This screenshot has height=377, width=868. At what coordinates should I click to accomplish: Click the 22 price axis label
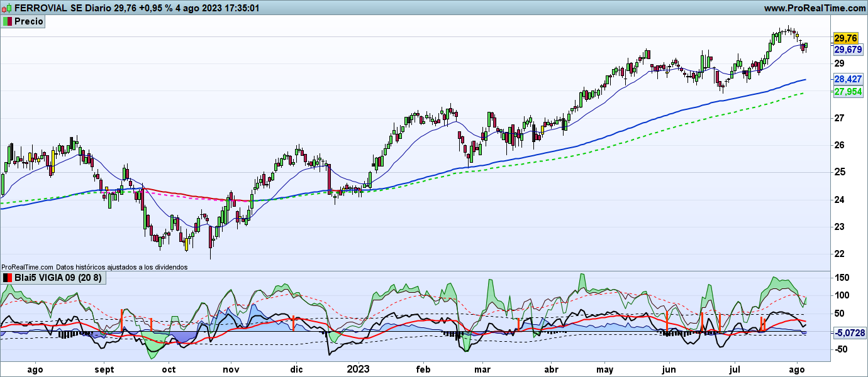(839, 254)
